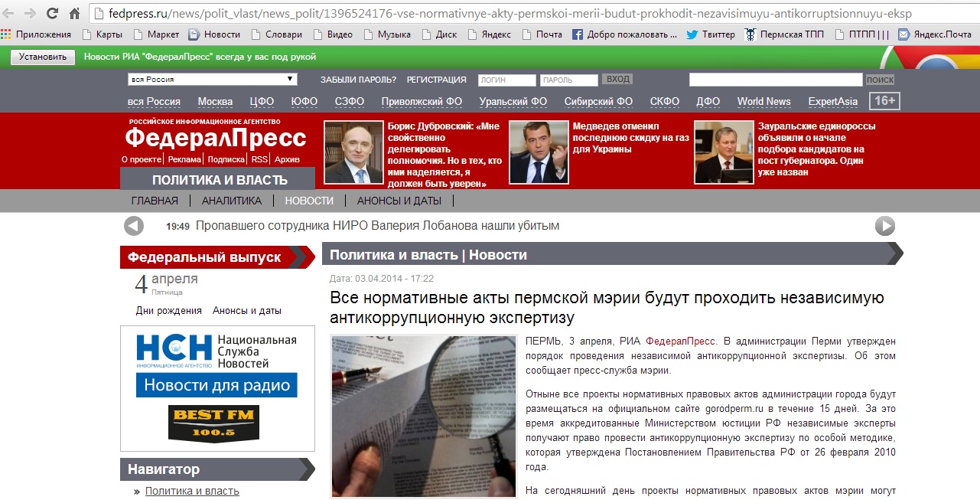This screenshot has height=500, width=980.
Task: Select the СКФО menu item
Action: (x=665, y=101)
